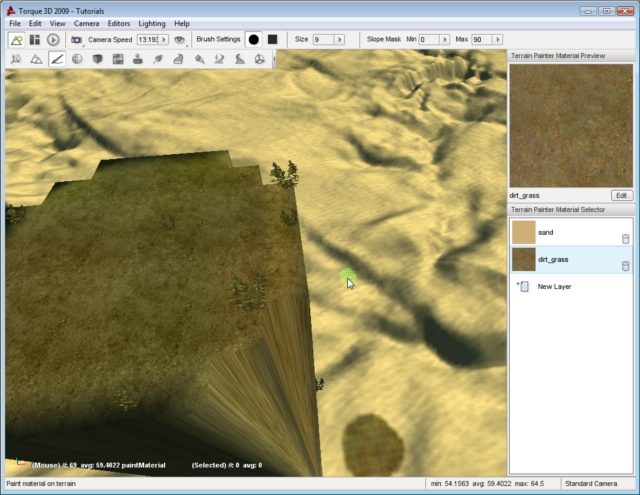Click the Slope Mask Min input field
The width and height of the screenshot is (640, 495).
[430, 40]
